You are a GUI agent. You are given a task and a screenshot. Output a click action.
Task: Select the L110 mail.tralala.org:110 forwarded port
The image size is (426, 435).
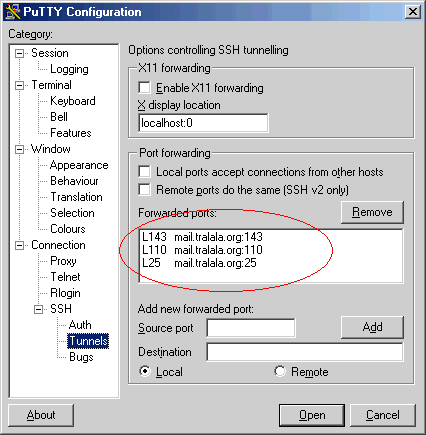point(202,250)
